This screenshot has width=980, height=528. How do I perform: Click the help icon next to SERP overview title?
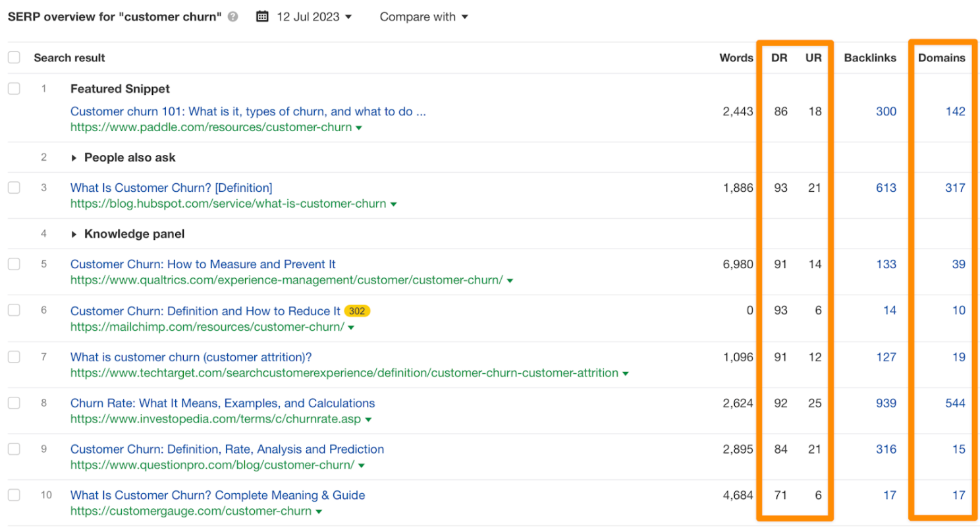coord(233,17)
